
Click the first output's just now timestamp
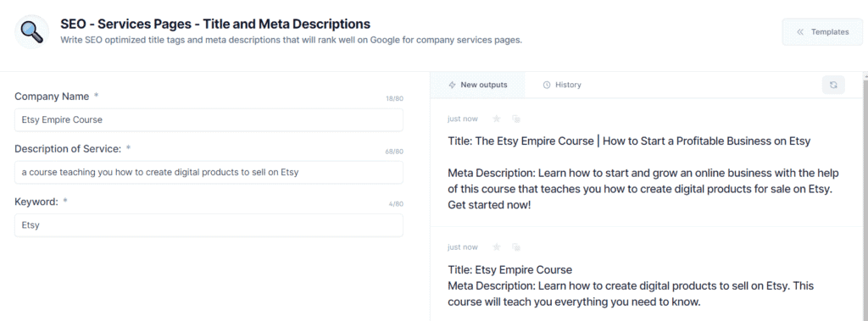(463, 119)
